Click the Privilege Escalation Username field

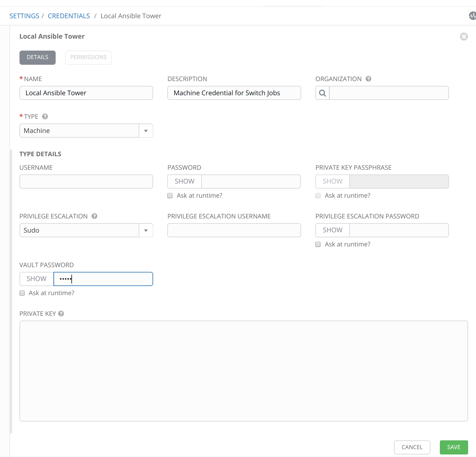click(234, 230)
